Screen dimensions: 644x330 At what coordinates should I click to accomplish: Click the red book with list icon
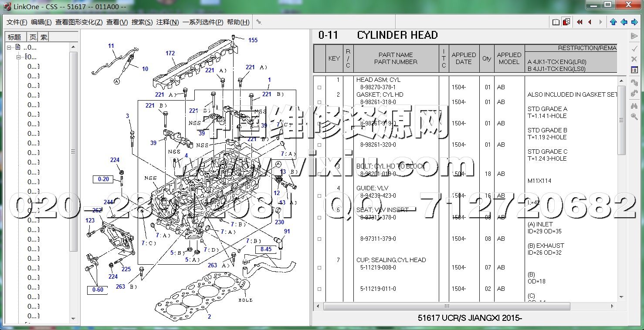pyautogui.click(x=566, y=22)
